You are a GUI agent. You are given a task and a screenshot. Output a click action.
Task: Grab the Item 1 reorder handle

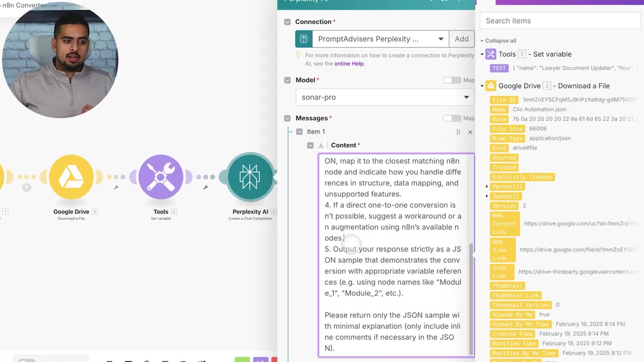tap(458, 132)
